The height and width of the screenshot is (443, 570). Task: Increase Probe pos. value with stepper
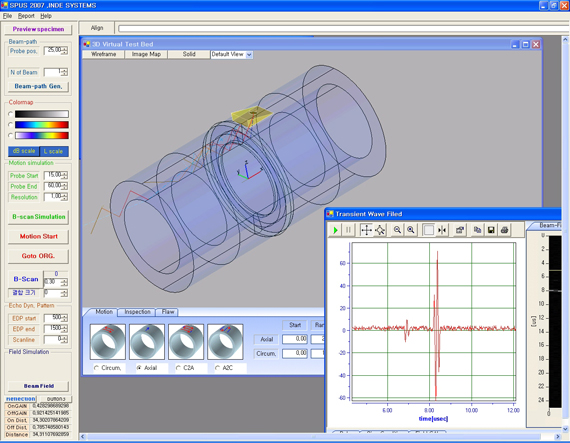64,48
